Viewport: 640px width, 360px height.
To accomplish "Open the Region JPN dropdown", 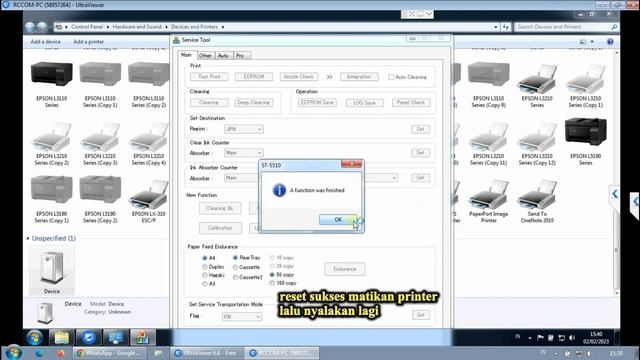I will coord(244,129).
